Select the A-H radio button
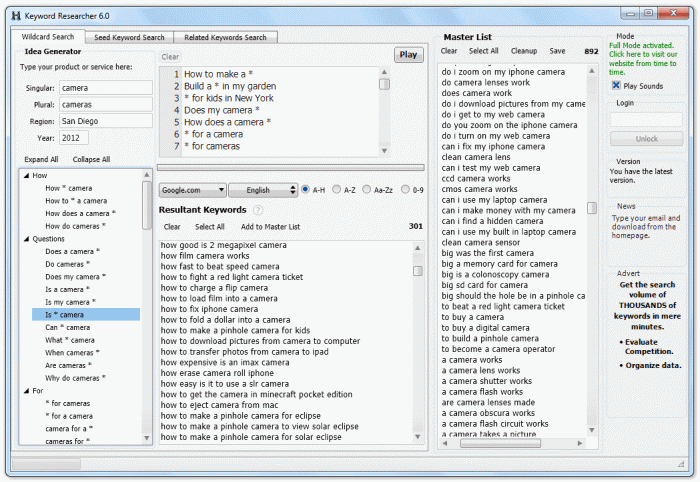The width and height of the screenshot is (700, 482). pyautogui.click(x=305, y=189)
